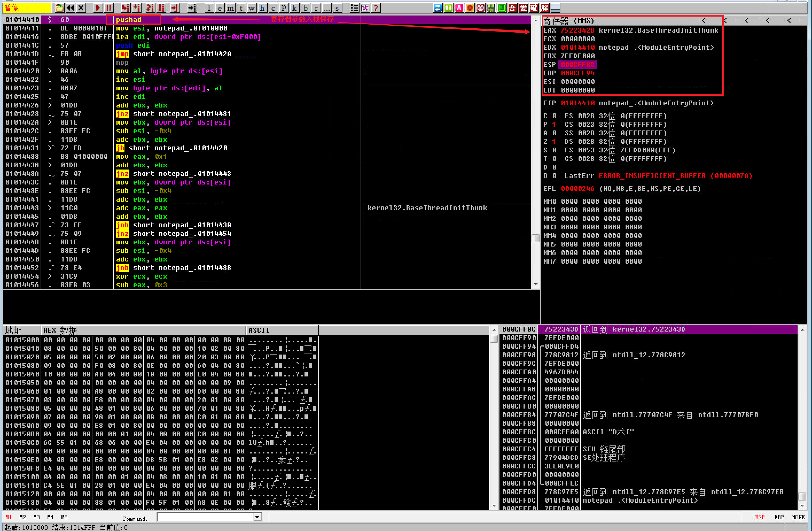Screen dimensions: 812x531
Task: Toggle the NONE option in status bar
Action: [x=798, y=517]
